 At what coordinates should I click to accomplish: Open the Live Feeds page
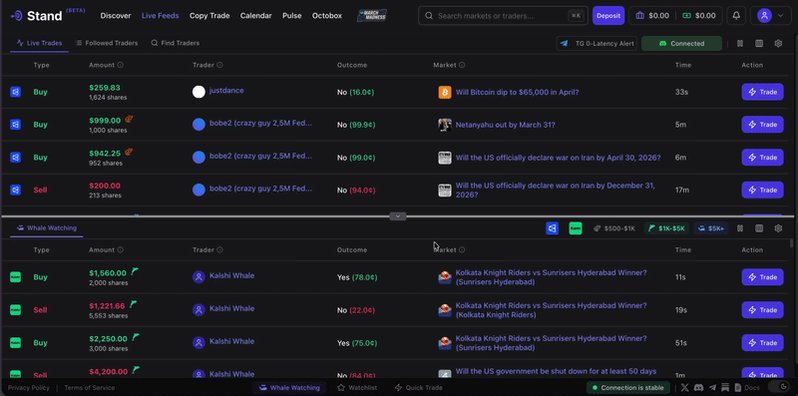tap(160, 16)
